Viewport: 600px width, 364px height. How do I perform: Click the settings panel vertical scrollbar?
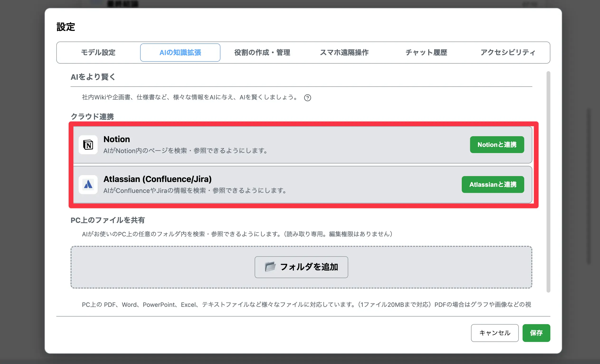pos(548,182)
